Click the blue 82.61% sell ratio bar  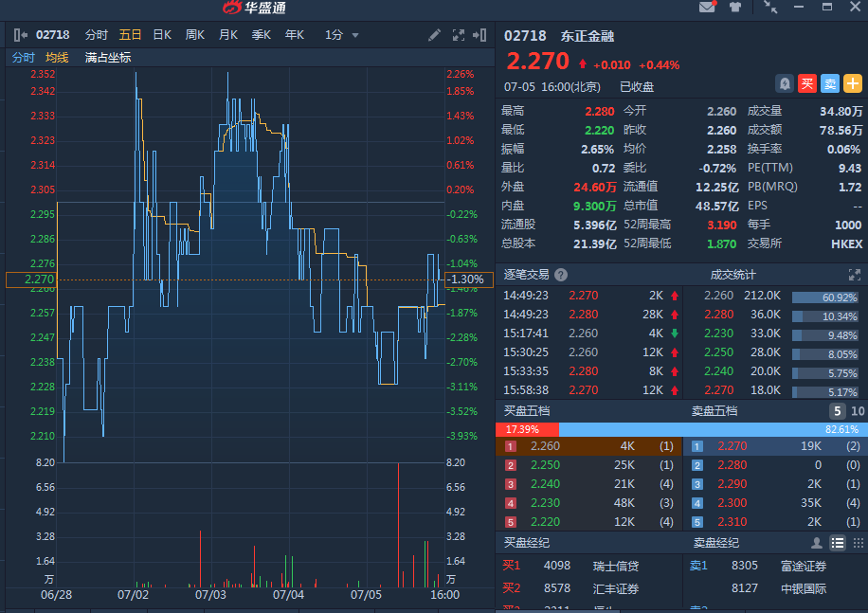tap(714, 429)
